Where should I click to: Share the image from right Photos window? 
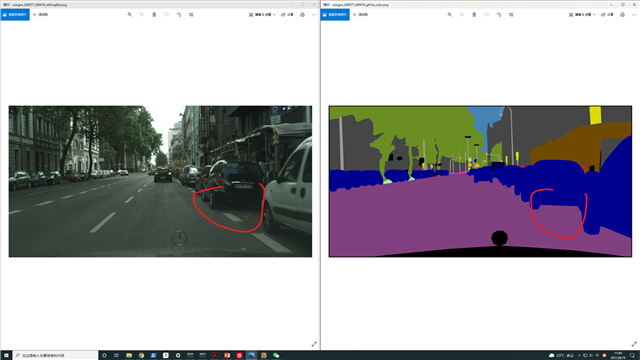(607, 15)
